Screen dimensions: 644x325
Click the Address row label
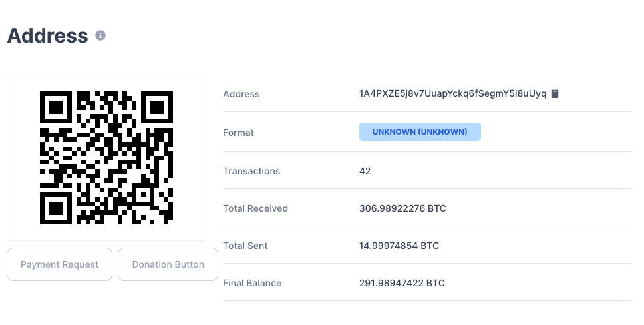tap(241, 94)
